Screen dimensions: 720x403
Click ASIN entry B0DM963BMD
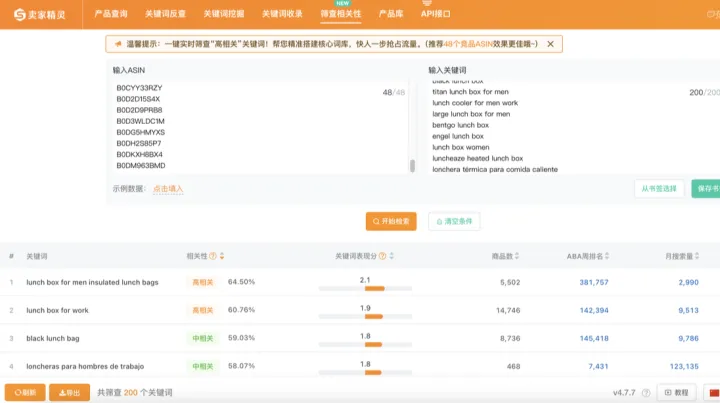[141, 165]
